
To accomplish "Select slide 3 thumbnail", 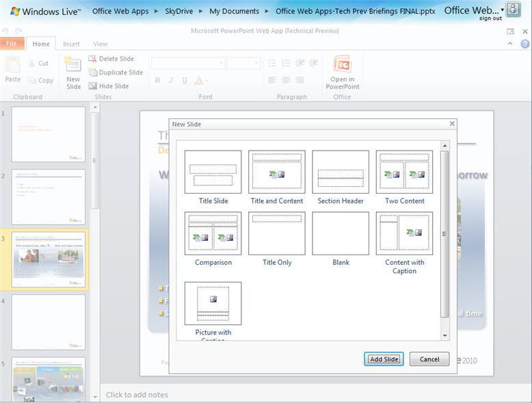I will [x=49, y=260].
